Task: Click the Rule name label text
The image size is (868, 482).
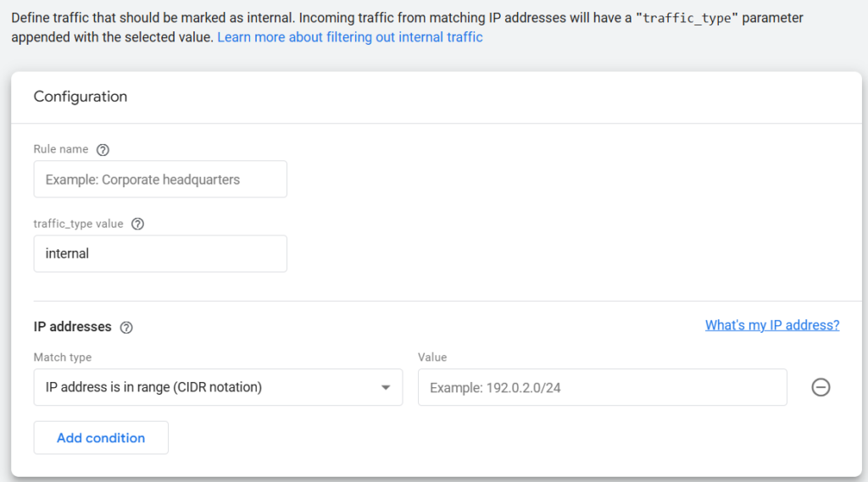Action: [61, 149]
